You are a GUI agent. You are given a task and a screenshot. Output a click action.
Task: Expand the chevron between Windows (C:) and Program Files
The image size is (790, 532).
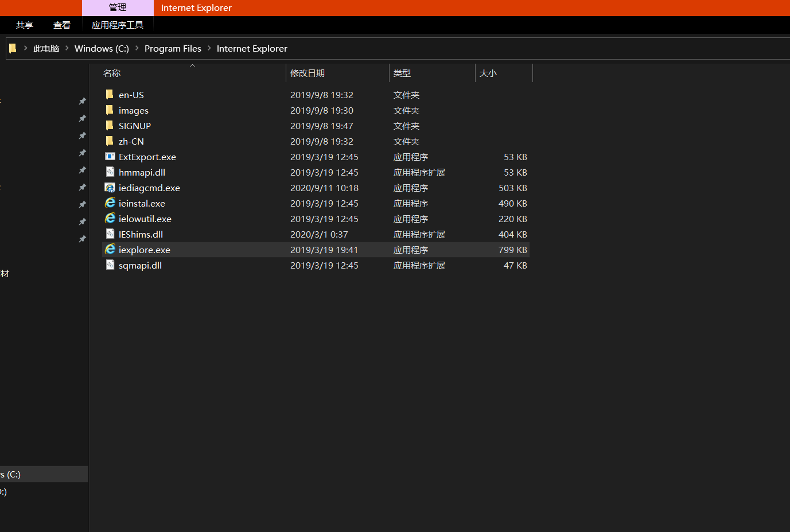click(x=137, y=48)
